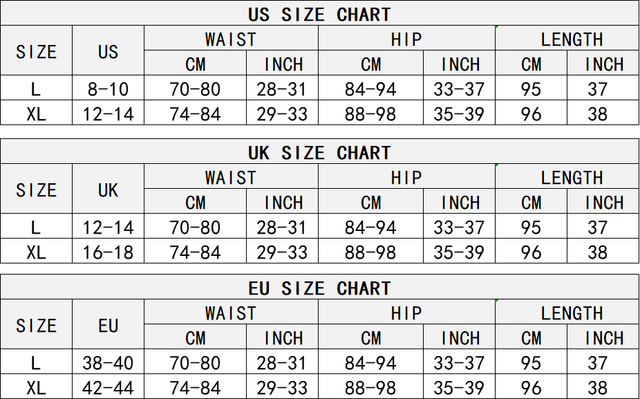Select the LENGTH header in EU chart
This screenshot has width=640, height=399.
coord(572,313)
